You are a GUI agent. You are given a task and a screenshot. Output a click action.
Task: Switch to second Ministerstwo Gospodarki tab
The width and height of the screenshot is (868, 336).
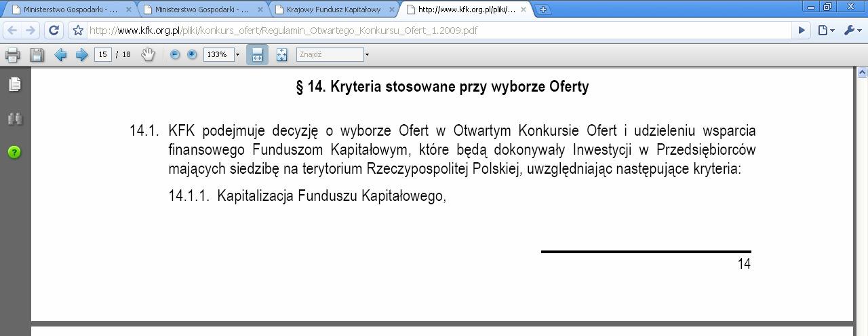201,10
